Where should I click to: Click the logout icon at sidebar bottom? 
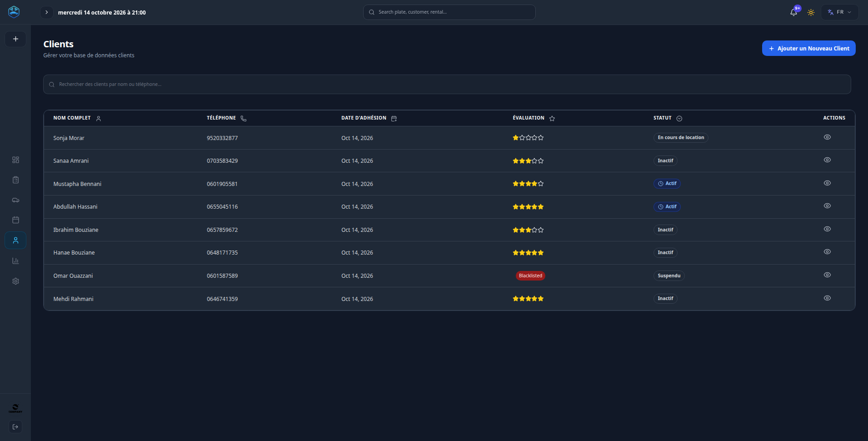(x=15, y=427)
